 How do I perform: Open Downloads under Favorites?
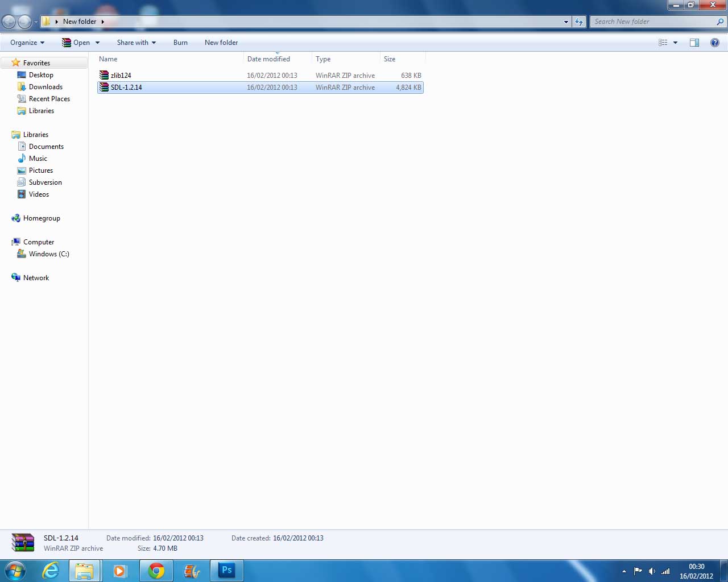45,87
